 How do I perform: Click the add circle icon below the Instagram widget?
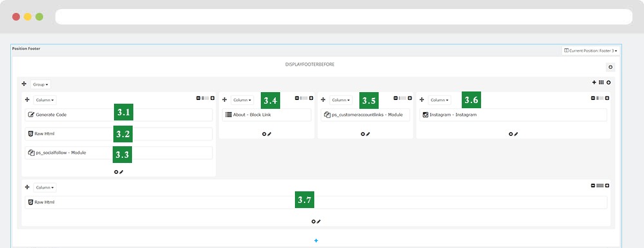pyautogui.click(x=511, y=134)
